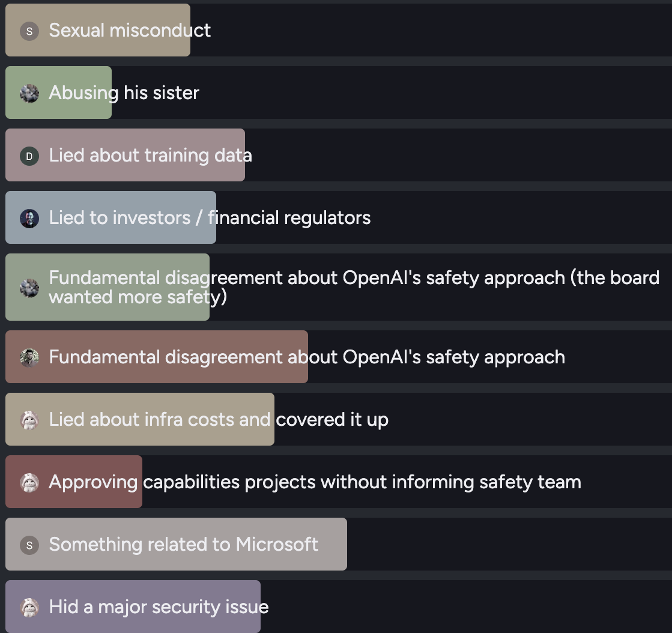672x633 pixels.
Task: Click the avatar beside Lied to investors option
Action: pyautogui.click(x=29, y=219)
